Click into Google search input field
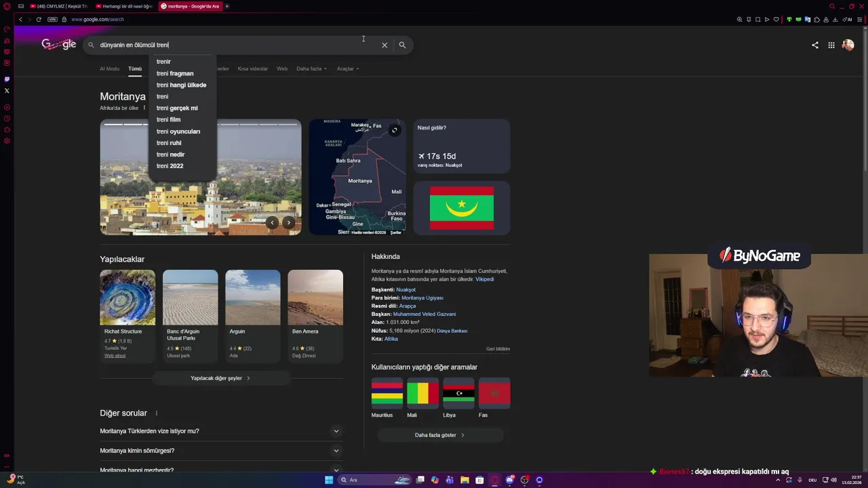 point(237,45)
